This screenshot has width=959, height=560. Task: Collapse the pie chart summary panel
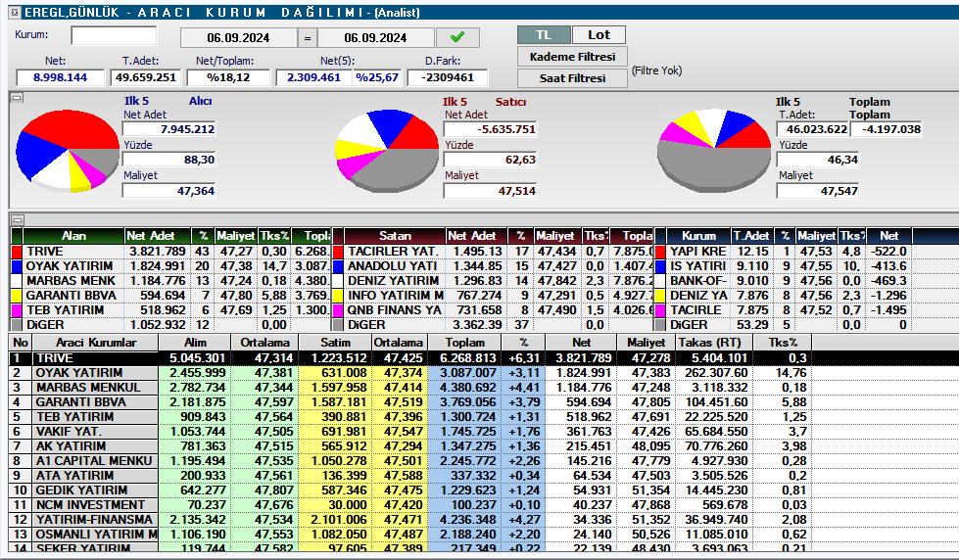(x=17, y=97)
